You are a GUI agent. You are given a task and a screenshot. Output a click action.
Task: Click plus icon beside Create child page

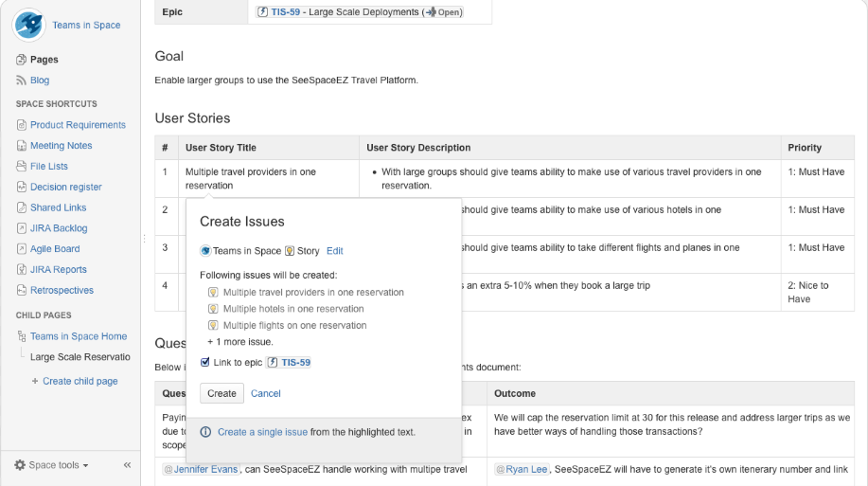[x=35, y=381]
